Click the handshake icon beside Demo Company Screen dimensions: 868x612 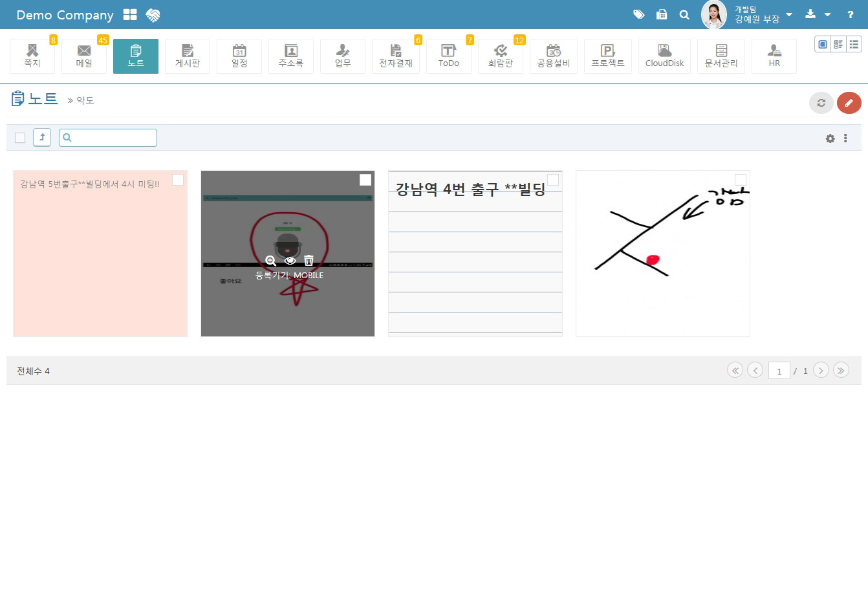tap(153, 15)
